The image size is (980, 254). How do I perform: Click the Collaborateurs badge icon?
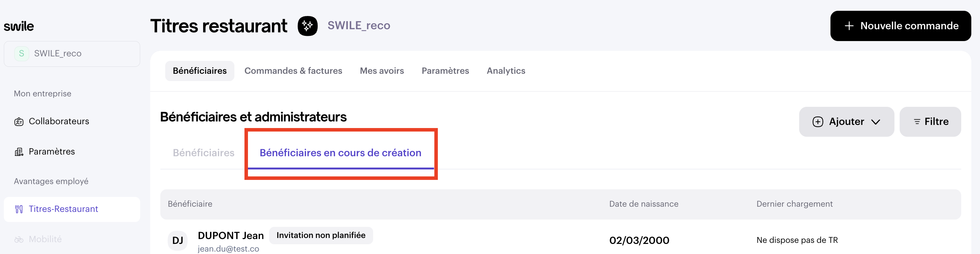point(19,122)
